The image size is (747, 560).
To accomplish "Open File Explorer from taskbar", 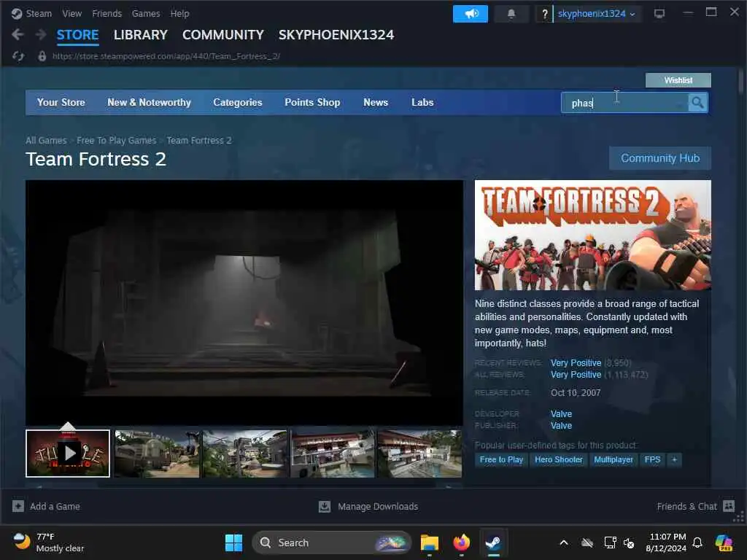I will pos(429,542).
